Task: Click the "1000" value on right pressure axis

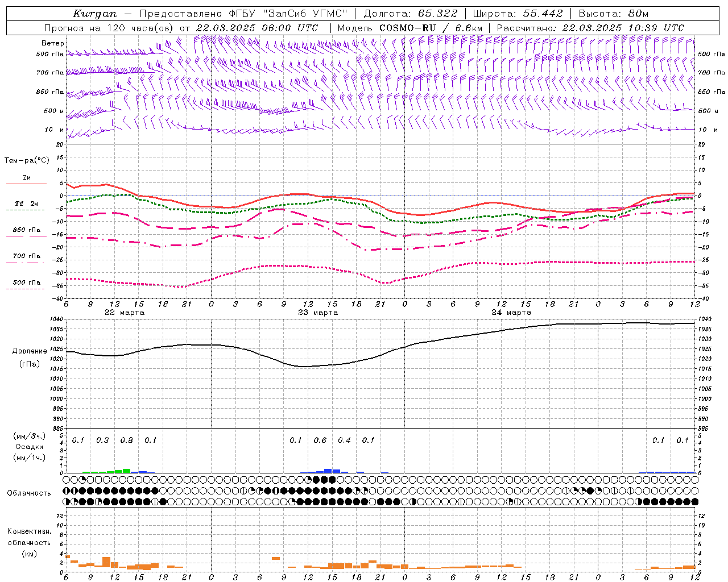Action: [x=704, y=399]
